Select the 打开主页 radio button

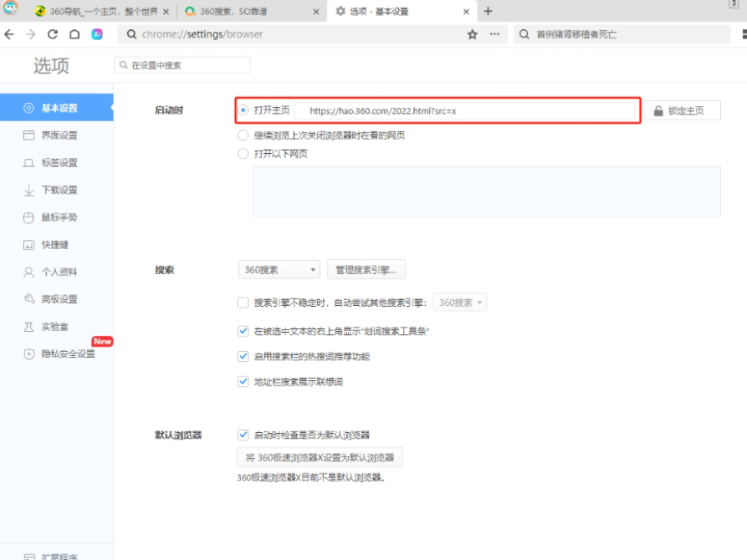243,110
